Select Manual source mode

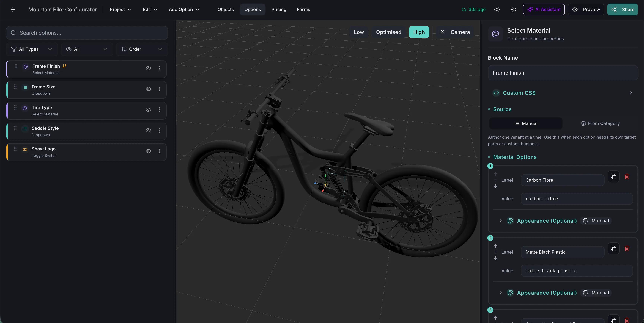(x=526, y=123)
